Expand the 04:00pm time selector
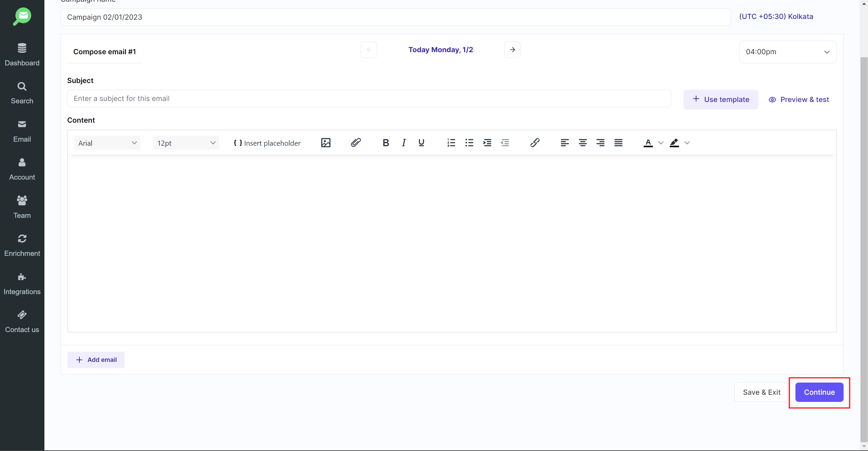868x451 pixels. [x=787, y=52]
